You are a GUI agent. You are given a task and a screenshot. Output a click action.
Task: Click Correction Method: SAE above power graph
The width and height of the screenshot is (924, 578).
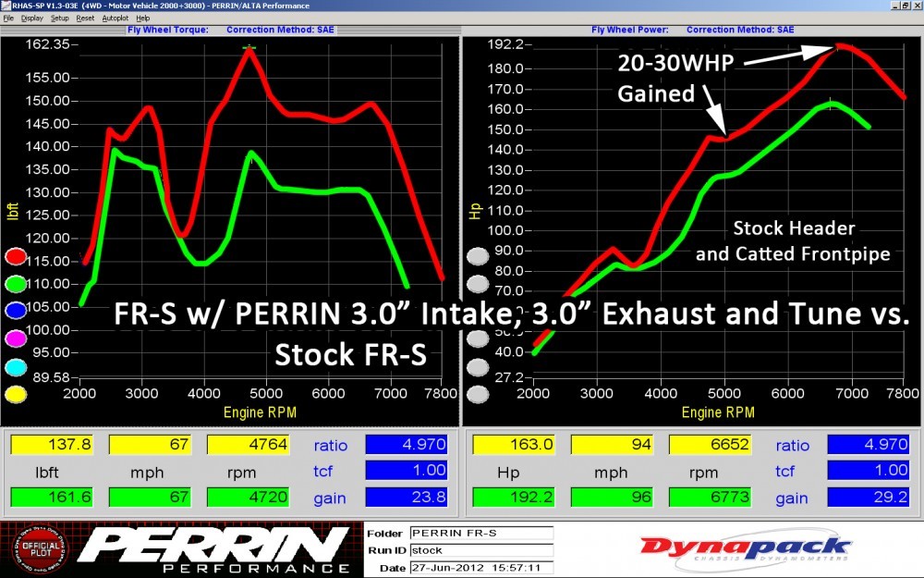[740, 30]
